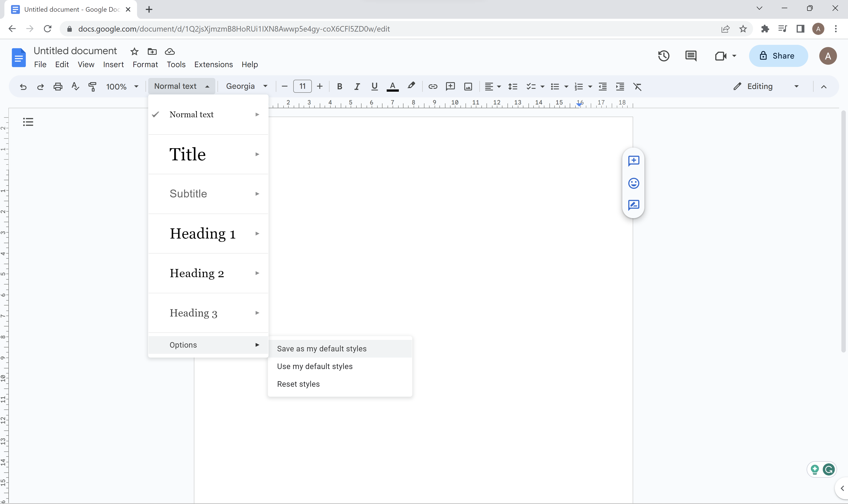The height and width of the screenshot is (504, 848).
Task: Open the comment history icon
Action: (x=691, y=56)
